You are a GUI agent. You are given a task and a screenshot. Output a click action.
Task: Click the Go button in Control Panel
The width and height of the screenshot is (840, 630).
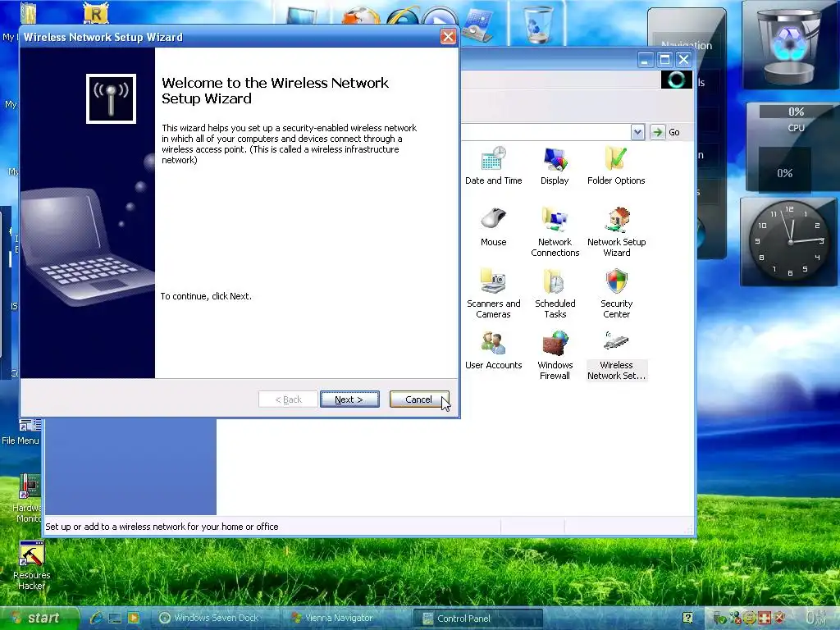point(666,132)
